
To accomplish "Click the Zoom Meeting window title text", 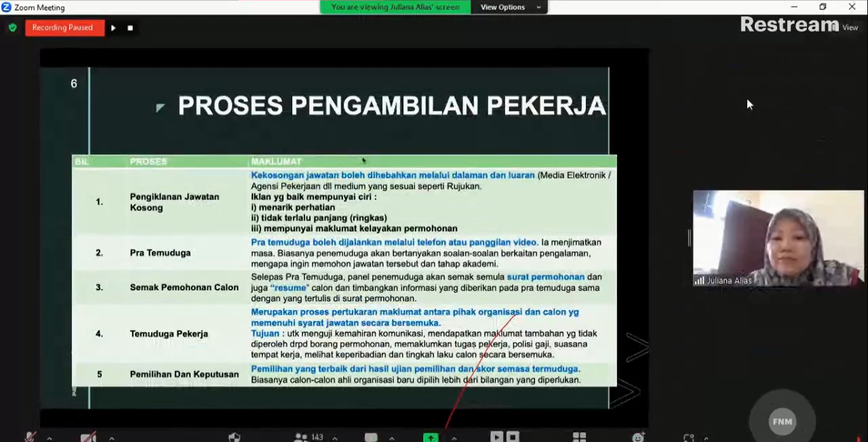I will point(39,8).
